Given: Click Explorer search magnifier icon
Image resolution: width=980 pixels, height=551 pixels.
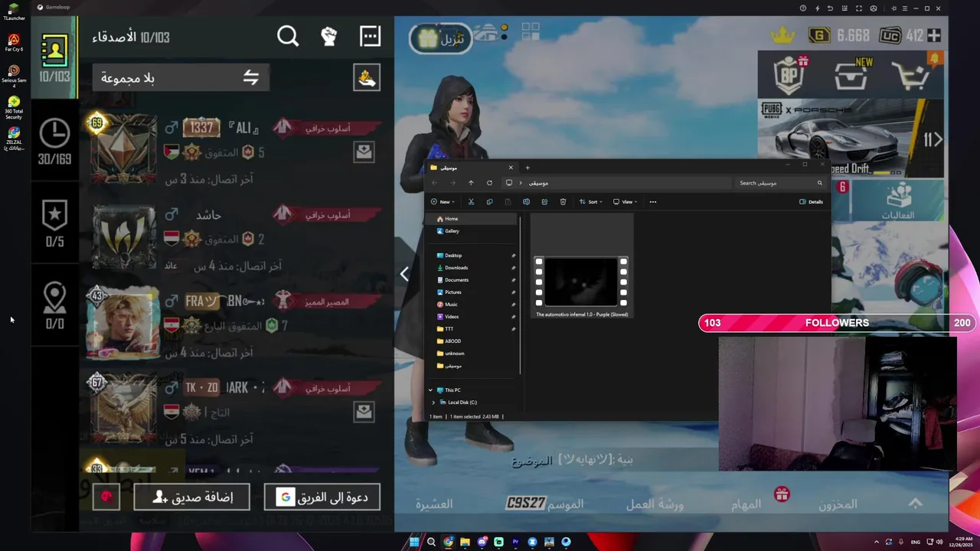Looking at the screenshot, I should tap(819, 183).
